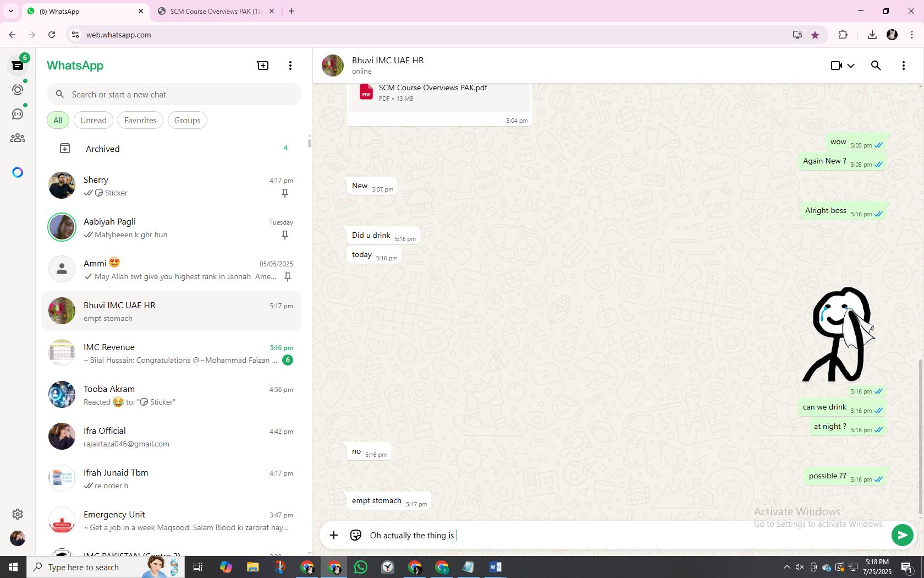Open the Emergency Unit chat
Image resolution: width=924 pixels, height=578 pixels.
[x=171, y=520]
